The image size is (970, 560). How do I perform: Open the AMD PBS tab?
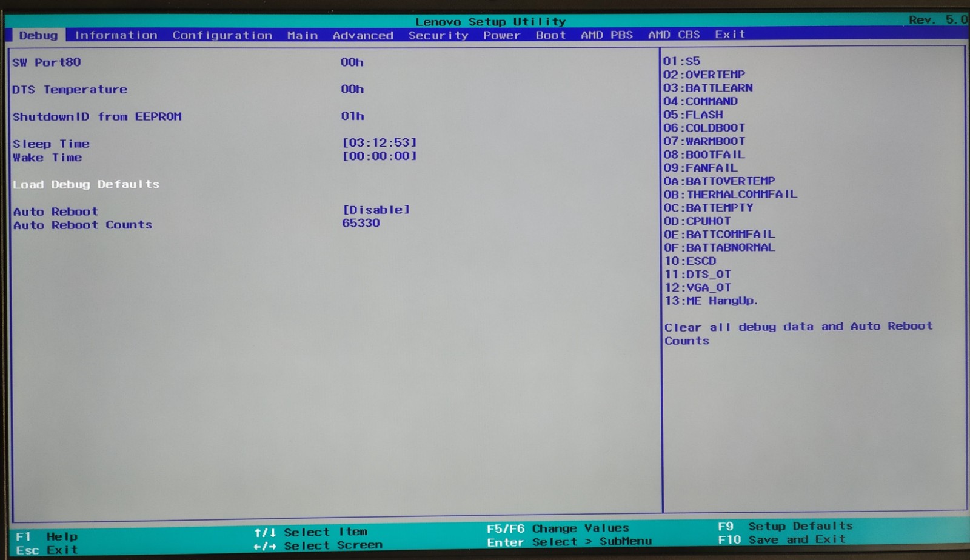point(606,35)
